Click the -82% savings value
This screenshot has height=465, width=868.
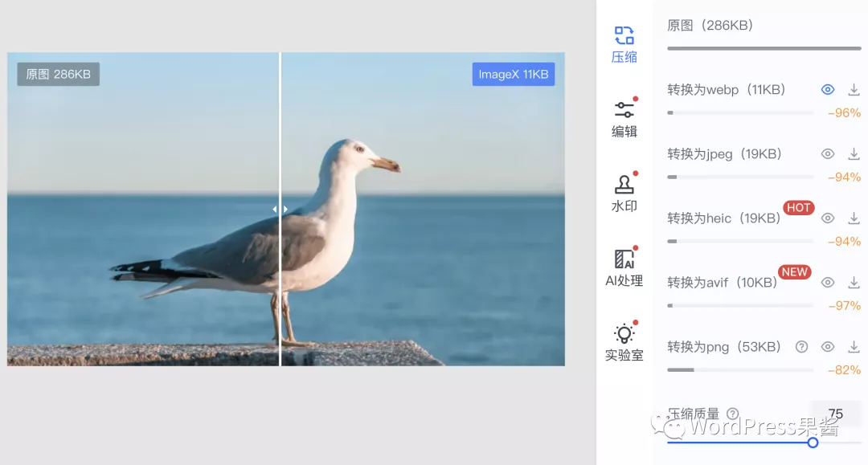click(844, 370)
